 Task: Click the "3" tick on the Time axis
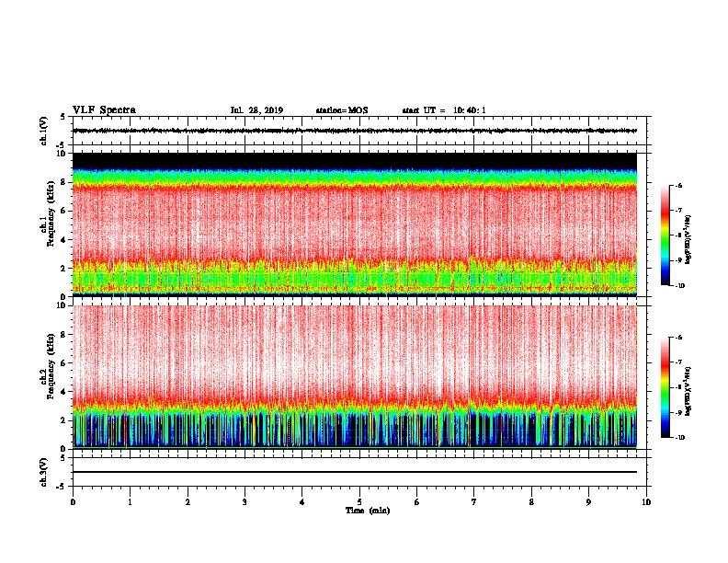pos(245,502)
